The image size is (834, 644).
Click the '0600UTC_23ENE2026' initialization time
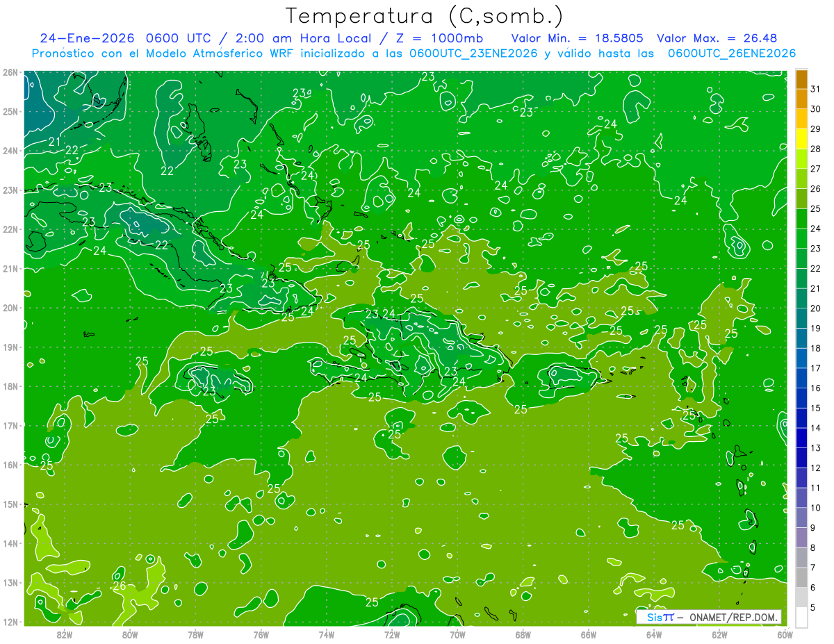(473, 53)
